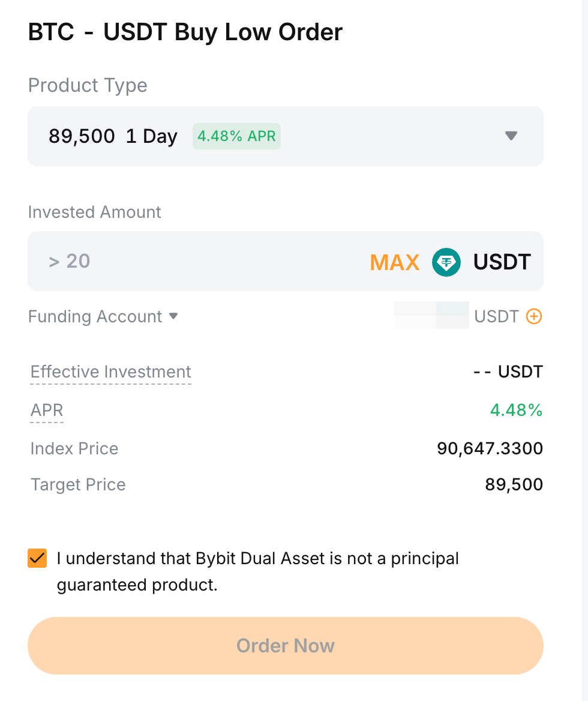This screenshot has width=588, height=701.
Task: Click the Bybit Dual Asset disclaimer text
Action: pos(258,571)
